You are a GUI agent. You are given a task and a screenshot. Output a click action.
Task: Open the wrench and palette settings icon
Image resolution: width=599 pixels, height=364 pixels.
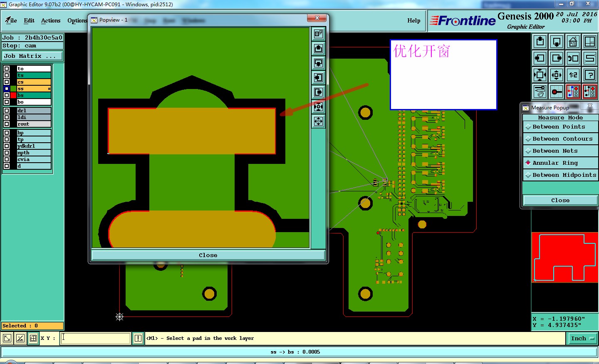pyautogui.click(x=540, y=92)
